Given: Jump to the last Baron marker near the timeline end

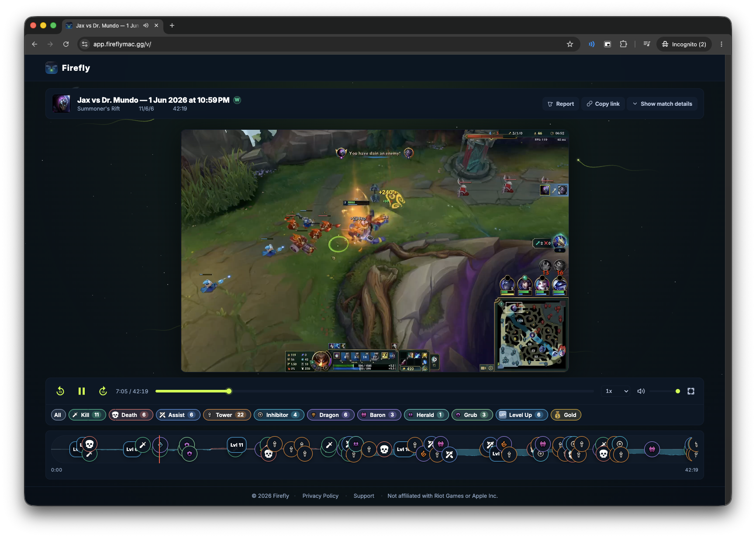Looking at the screenshot, I should [x=652, y=449].
